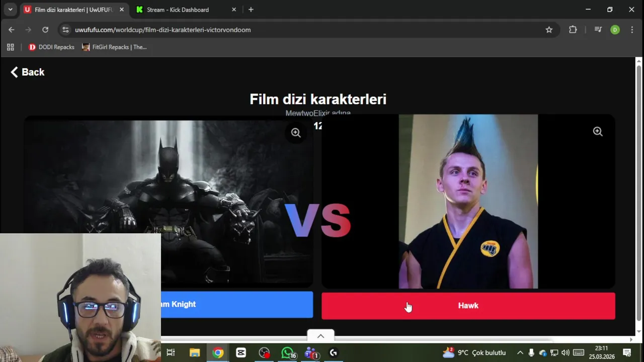Open the apps grid in the bookmarks bar
Image resolution: width=644 pixels, height=362 pixels.
point(10,47)
